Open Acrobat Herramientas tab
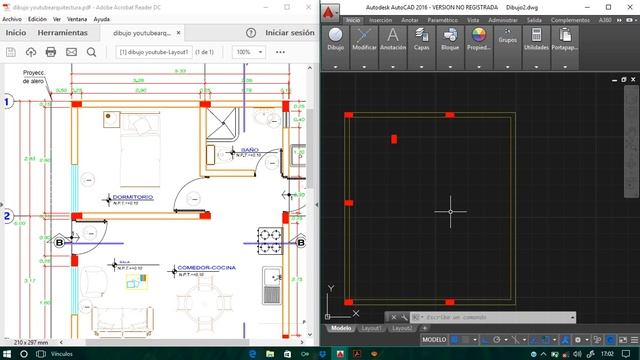Image resolution: width=640 pixels, height=360 pixels. click(x=62, y=33)
